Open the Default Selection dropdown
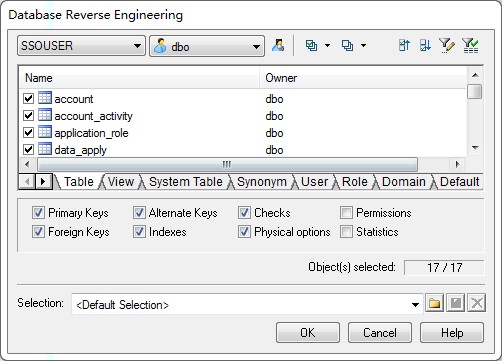This screenshot has height=361, width=502. click(x=246, y=304)
